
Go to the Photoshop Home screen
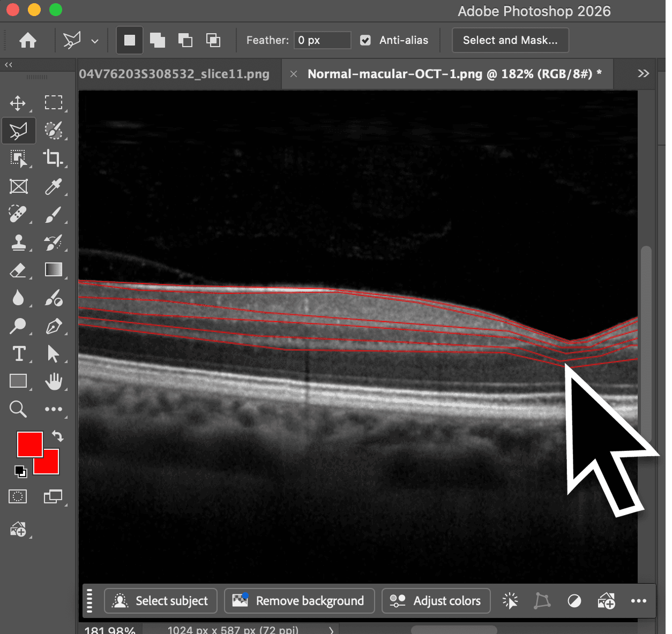(28, 40)
